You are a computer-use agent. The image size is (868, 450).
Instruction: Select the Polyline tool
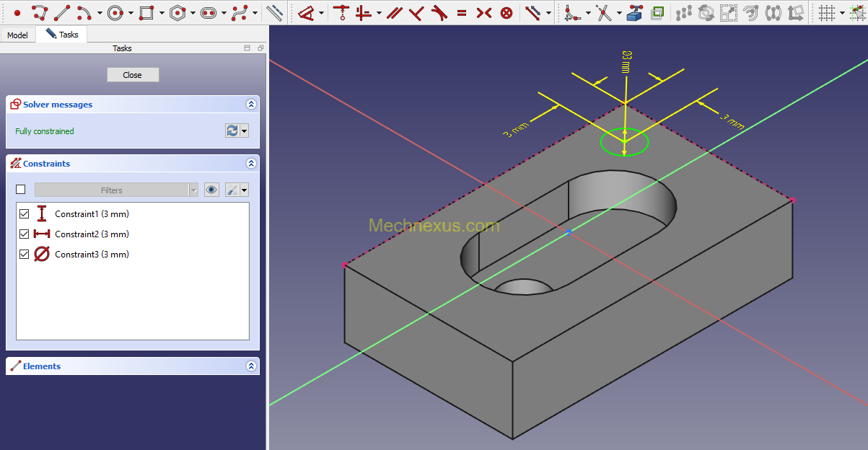[40, 12]
